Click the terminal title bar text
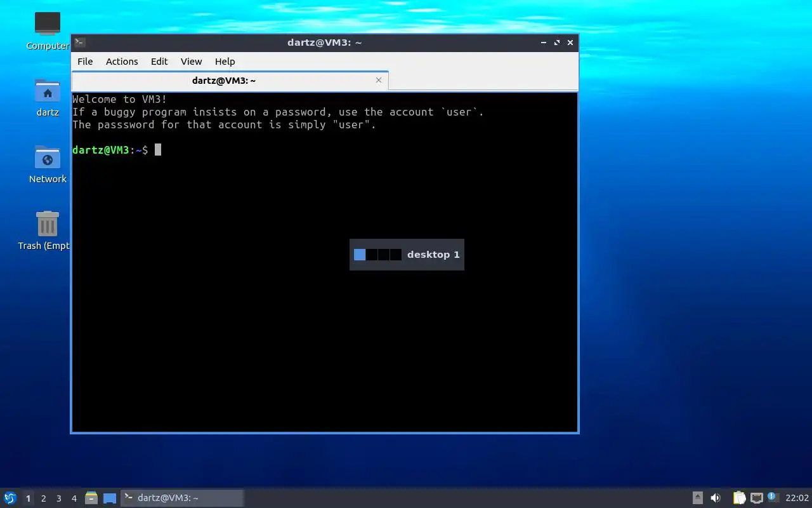Image resolution: width=812 pixels, height=508 pixels. click(325, 43)
